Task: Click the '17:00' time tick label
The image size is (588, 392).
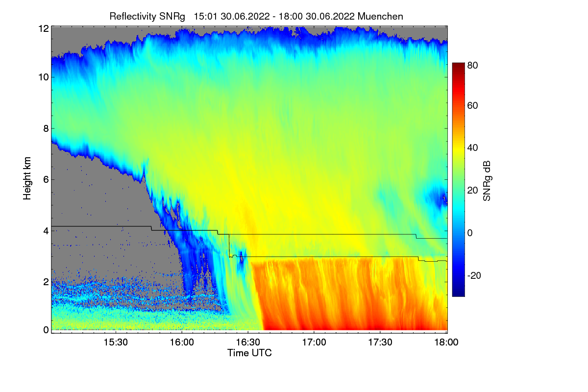Action: coord(314,343)
